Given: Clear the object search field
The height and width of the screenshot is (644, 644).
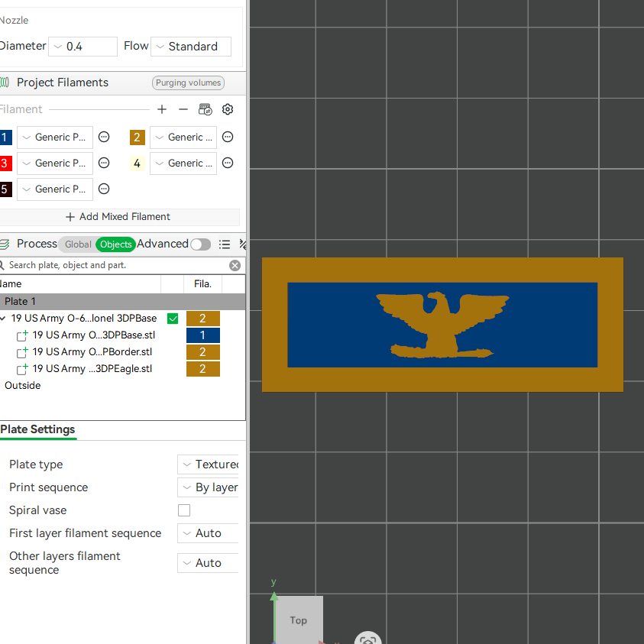Looking at the screenshot, I should click(x=235, y=265).
